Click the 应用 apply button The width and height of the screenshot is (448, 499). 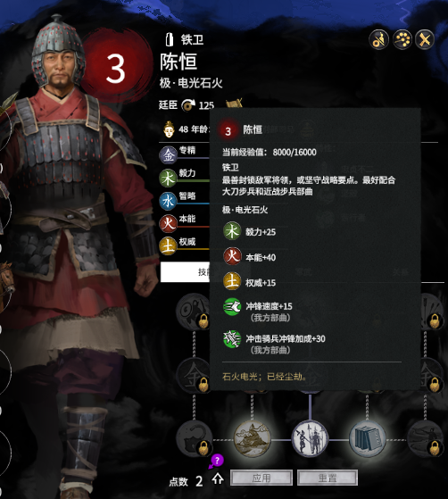tap(261, 478)
